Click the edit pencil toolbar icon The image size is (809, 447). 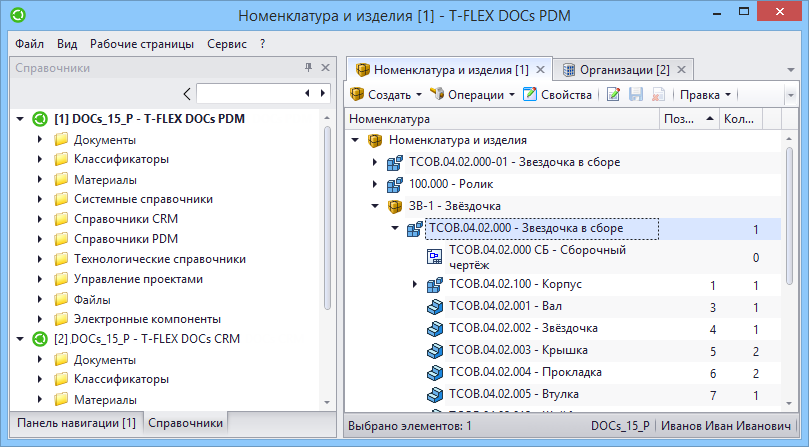[x=613, y=94]
